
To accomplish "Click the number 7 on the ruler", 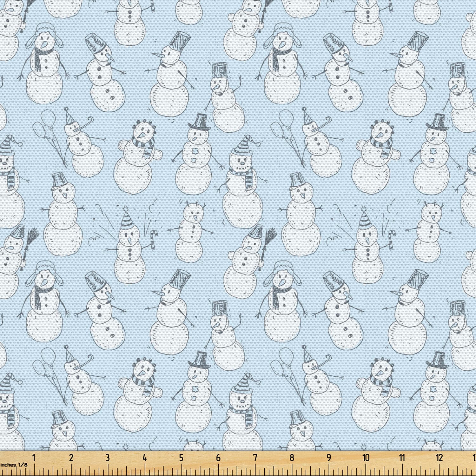I will (255, 458).
